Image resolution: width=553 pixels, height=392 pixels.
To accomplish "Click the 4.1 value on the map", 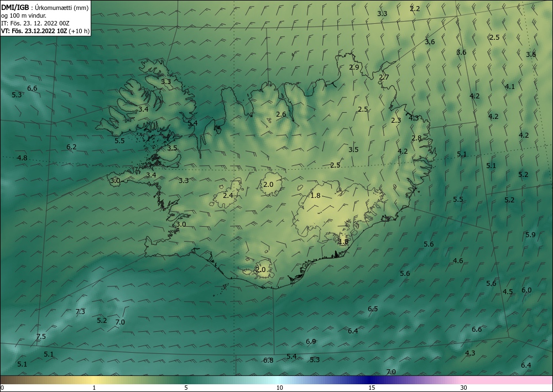I will pos(510,87).
